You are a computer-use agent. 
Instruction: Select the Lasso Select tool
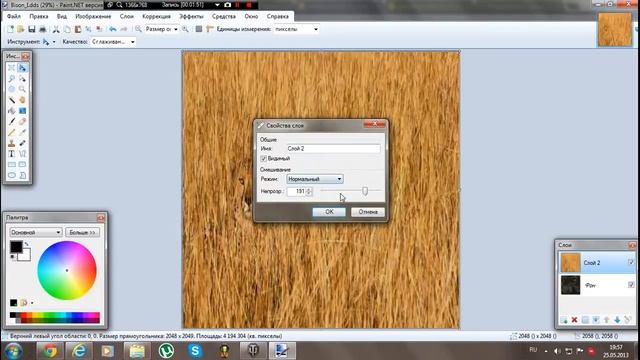click(11, 78)
